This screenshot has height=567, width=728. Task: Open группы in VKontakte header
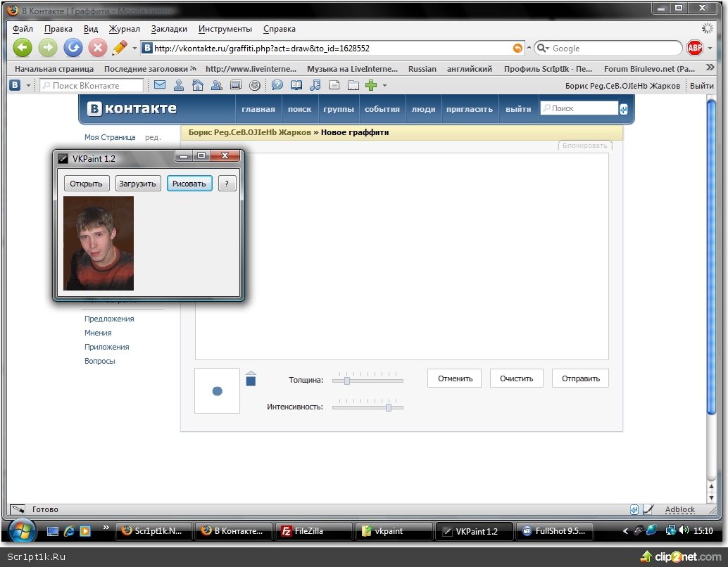339,109
